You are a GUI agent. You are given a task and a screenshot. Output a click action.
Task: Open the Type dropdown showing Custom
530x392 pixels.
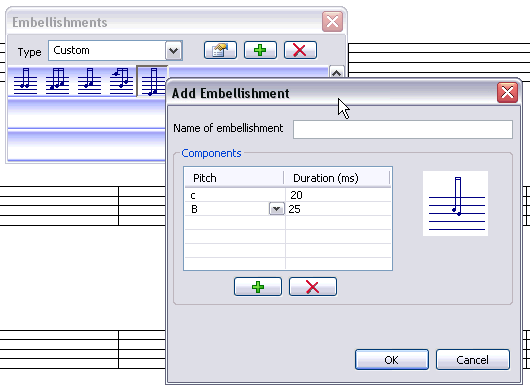173,51
